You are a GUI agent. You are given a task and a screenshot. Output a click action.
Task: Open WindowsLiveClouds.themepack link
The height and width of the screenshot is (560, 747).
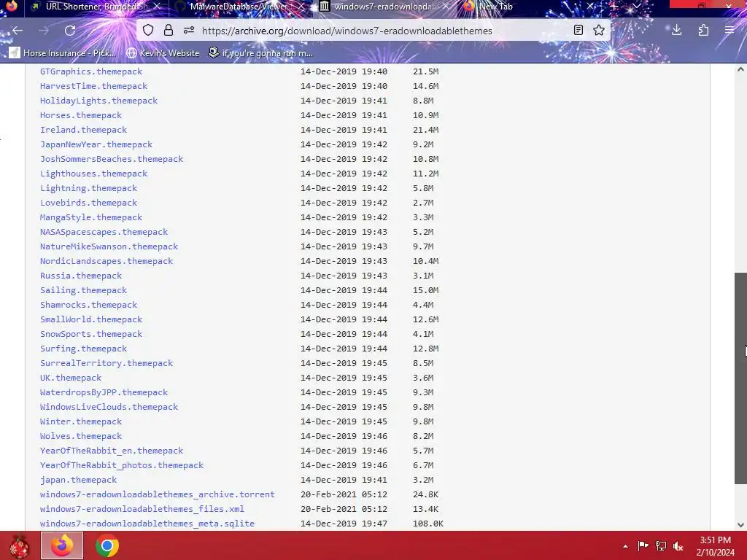[109, 407]
